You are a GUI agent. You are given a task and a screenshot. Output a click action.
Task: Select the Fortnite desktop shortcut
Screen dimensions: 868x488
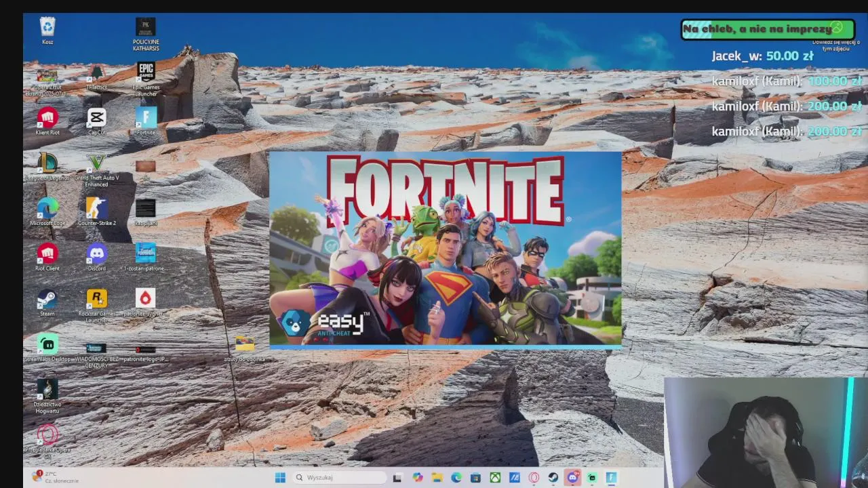[145, 121]
